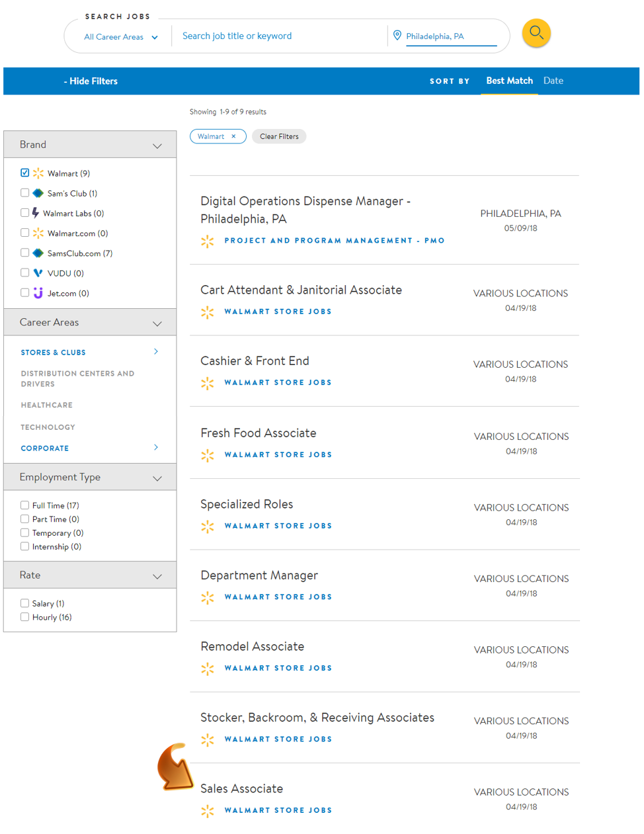
Task: Open the All Career Areas dropdown
Action: click(x=121, y=37)
